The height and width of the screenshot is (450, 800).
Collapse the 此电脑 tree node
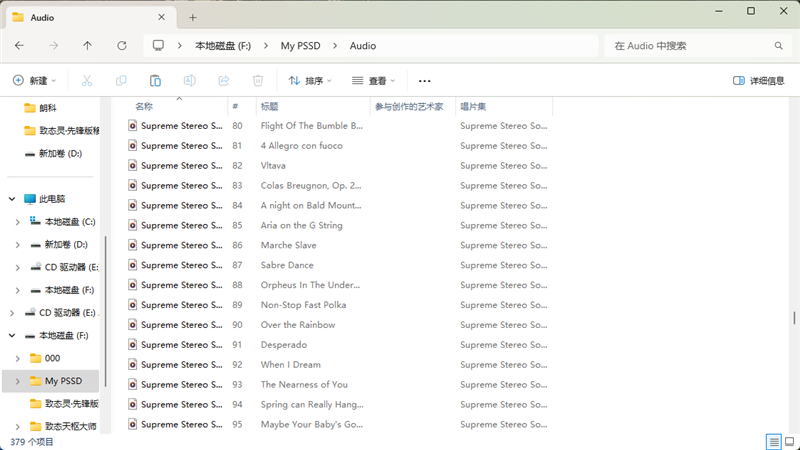[11, 199]
